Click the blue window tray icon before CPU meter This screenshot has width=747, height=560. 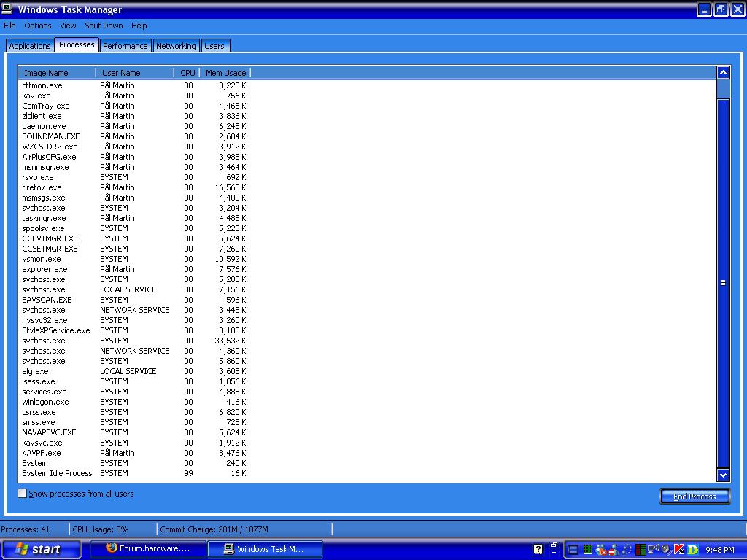[573, 550]
